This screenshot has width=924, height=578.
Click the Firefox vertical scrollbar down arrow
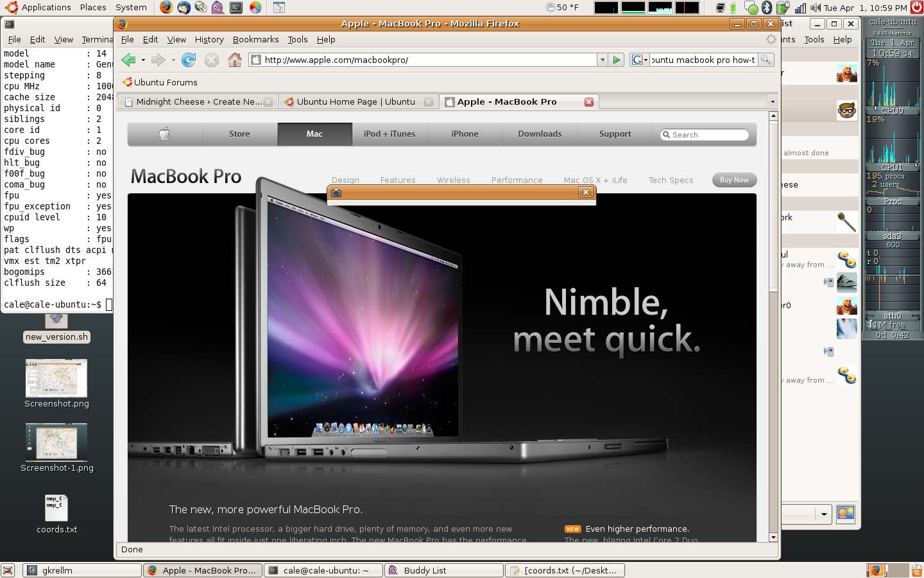click(773, 537)
